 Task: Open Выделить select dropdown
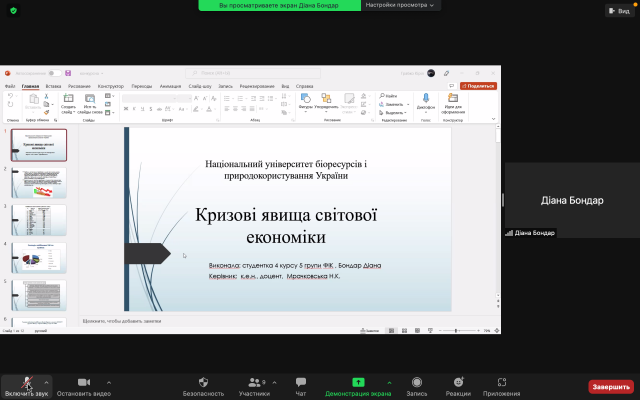pos(393,113)
